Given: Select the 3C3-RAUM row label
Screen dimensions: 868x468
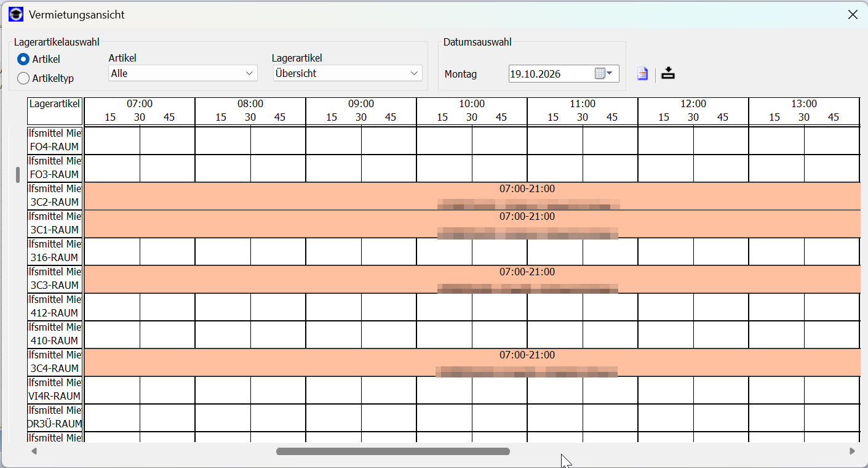Looking at the screenshot, I should coord(55,279).
